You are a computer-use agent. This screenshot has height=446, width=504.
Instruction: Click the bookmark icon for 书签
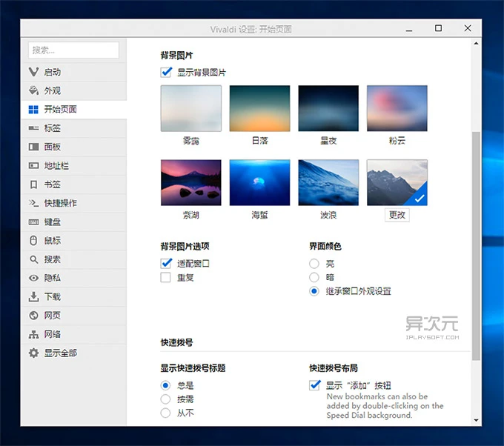pos(33,184)
